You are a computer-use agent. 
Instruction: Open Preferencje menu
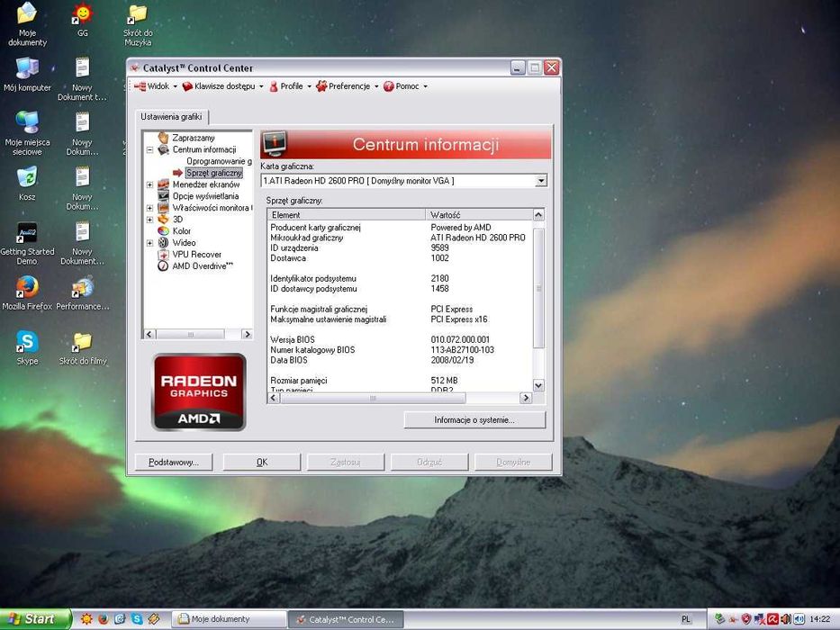pos(348,86)
